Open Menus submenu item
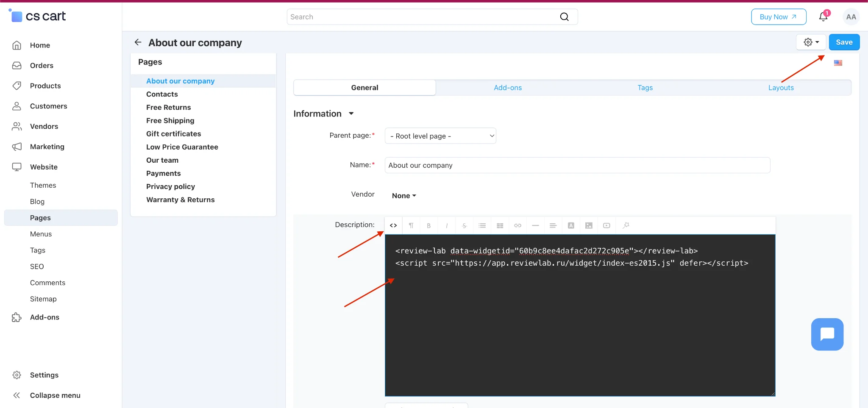 coord(41,234)
